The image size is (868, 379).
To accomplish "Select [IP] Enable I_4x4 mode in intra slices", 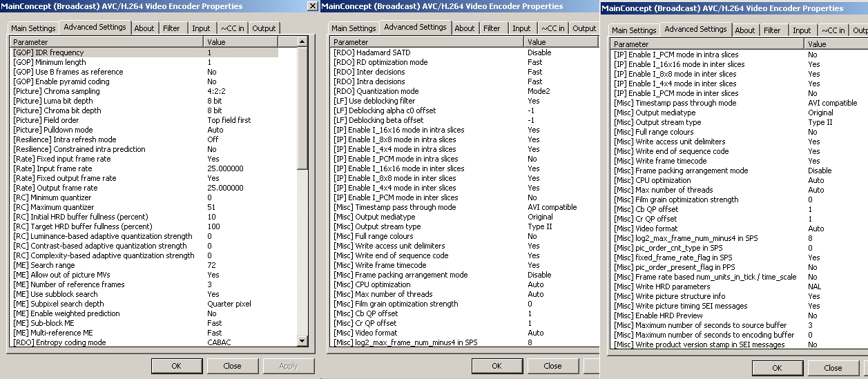I will point(464,149).
